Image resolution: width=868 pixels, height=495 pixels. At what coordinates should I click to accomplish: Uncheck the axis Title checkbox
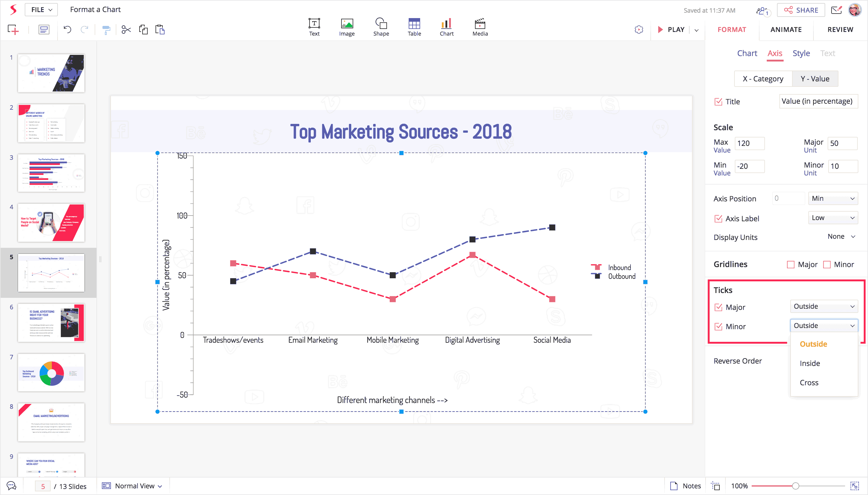pos(718,102)
